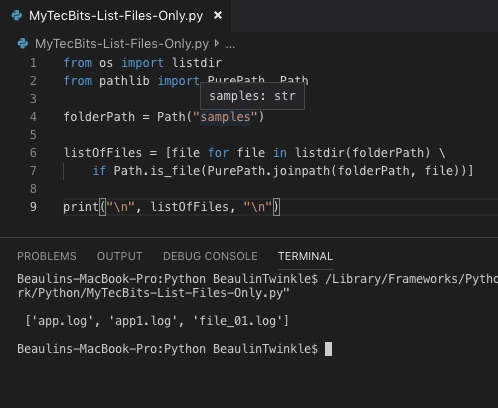Open breadcrumb file name MyTecBits-List-Files-Only.py

tap(122, 44)
